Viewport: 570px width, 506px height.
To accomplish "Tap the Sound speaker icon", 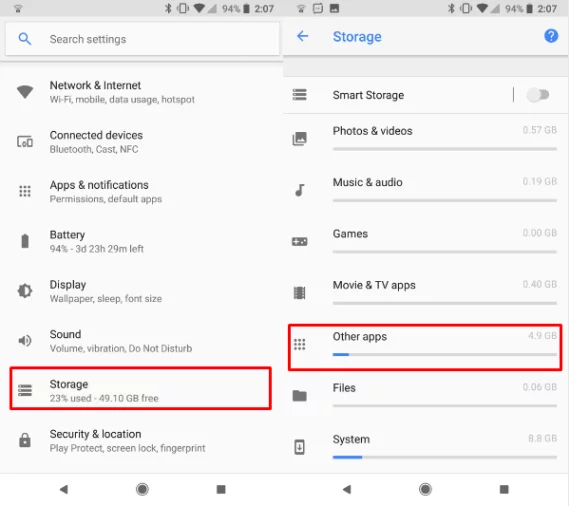I will coord(25,341).
